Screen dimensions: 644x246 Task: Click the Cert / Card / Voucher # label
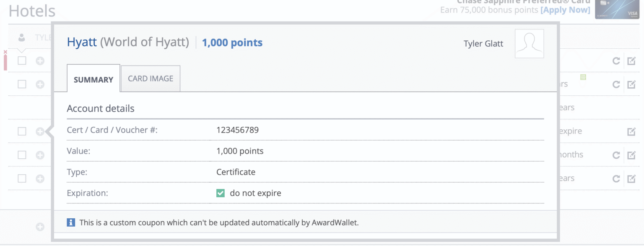tap(112, 130)
